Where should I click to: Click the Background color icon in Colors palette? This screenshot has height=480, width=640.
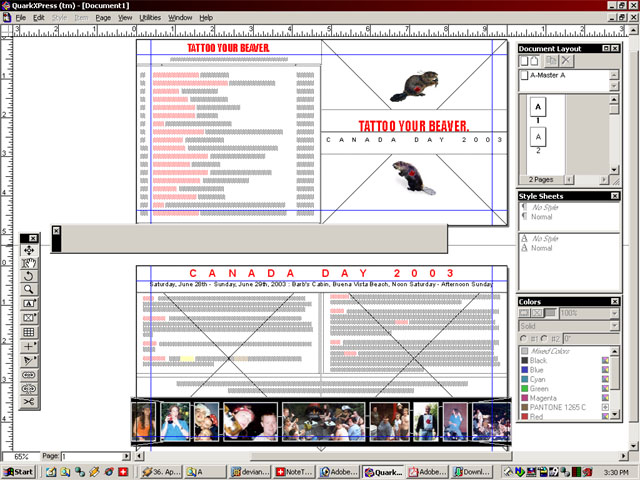coord(550,313)
